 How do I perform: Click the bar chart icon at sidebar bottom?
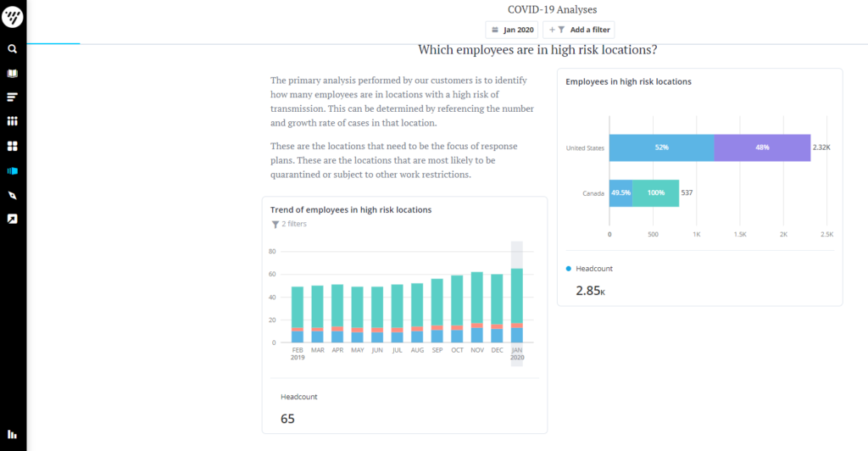[x=12, y=434]
